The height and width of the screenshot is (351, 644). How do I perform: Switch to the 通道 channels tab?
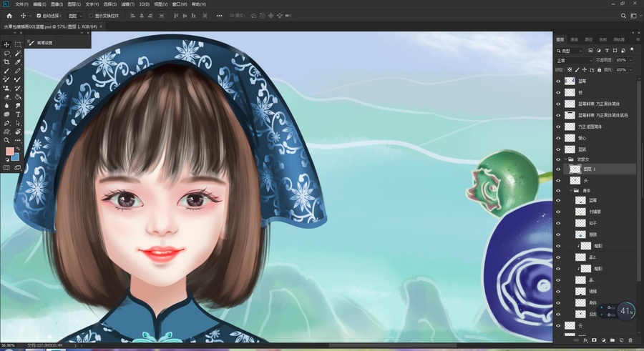coord(574,39)
